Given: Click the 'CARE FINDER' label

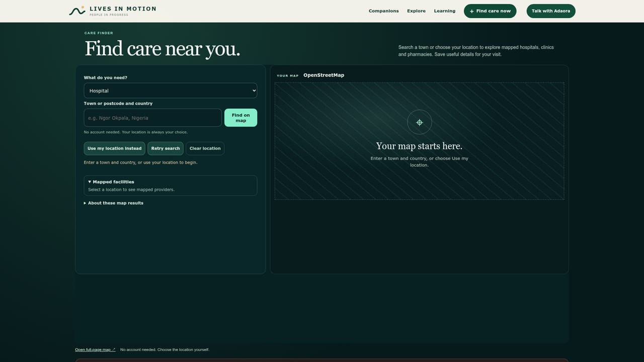Looking at the screenshot, I should [x=99, y=33].
